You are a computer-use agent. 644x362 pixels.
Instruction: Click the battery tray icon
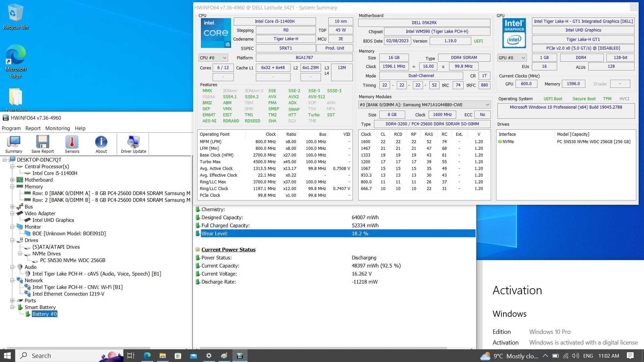[x=555, y=356]
